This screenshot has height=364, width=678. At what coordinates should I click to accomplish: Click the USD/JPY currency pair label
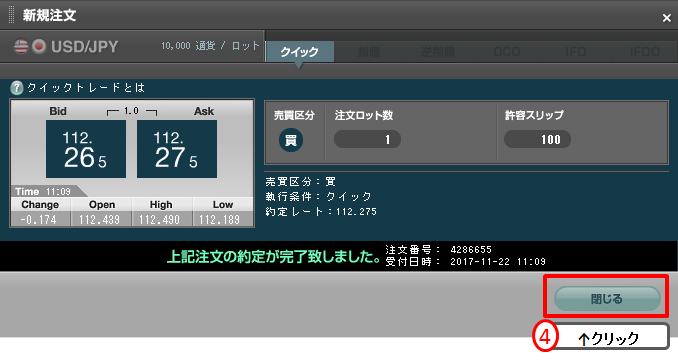pyautogui.click(x=84, y=47)
